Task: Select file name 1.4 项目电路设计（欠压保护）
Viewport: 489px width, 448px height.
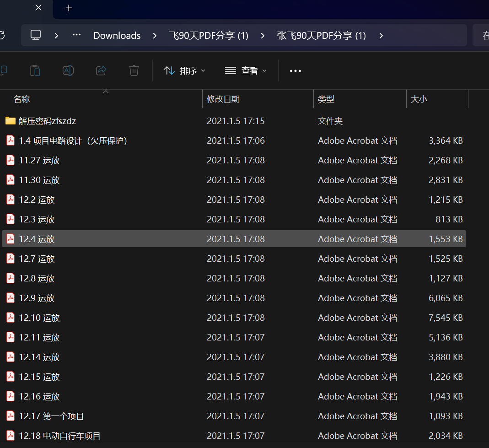Action: 73,140
